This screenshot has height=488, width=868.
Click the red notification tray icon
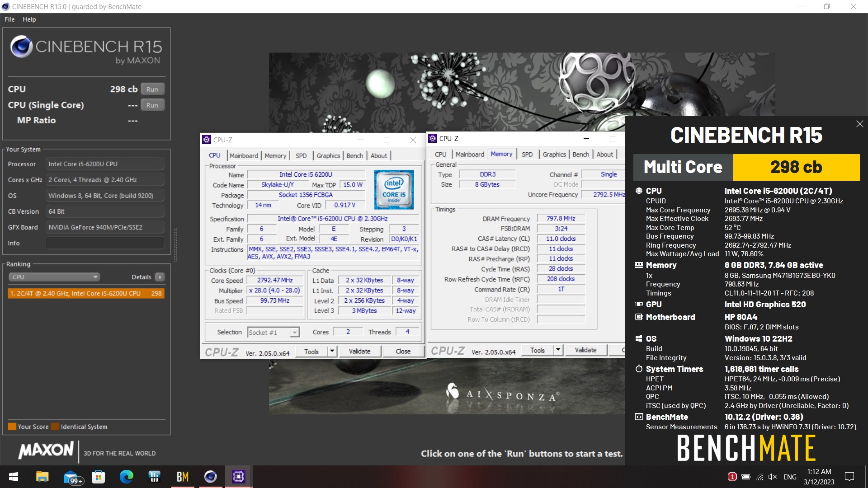click(732, 477)
